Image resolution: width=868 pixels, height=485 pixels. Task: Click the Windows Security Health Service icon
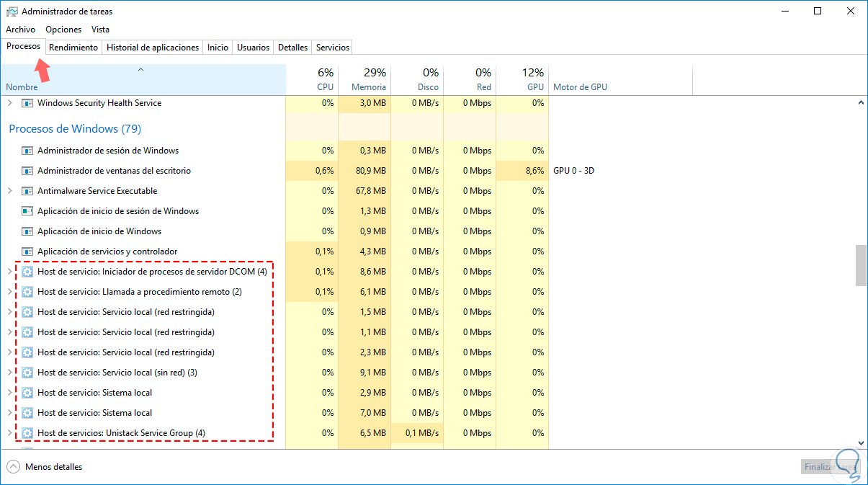(x=27, y=103)
